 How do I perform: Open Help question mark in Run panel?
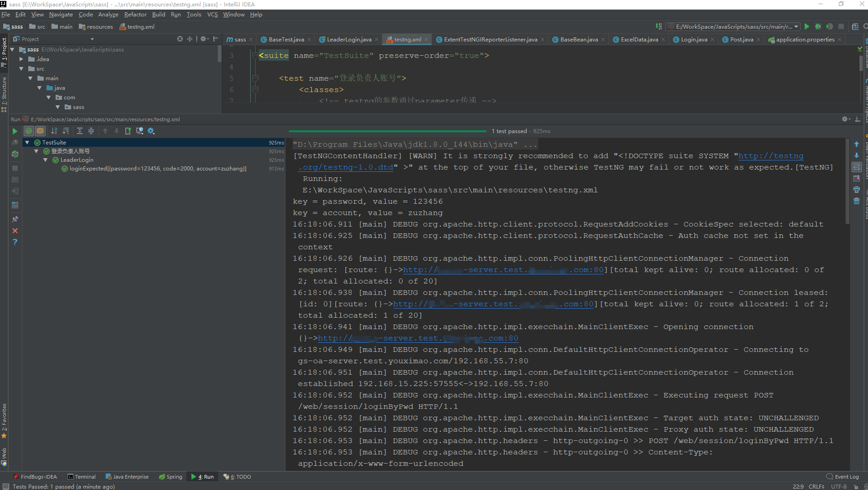15,242
